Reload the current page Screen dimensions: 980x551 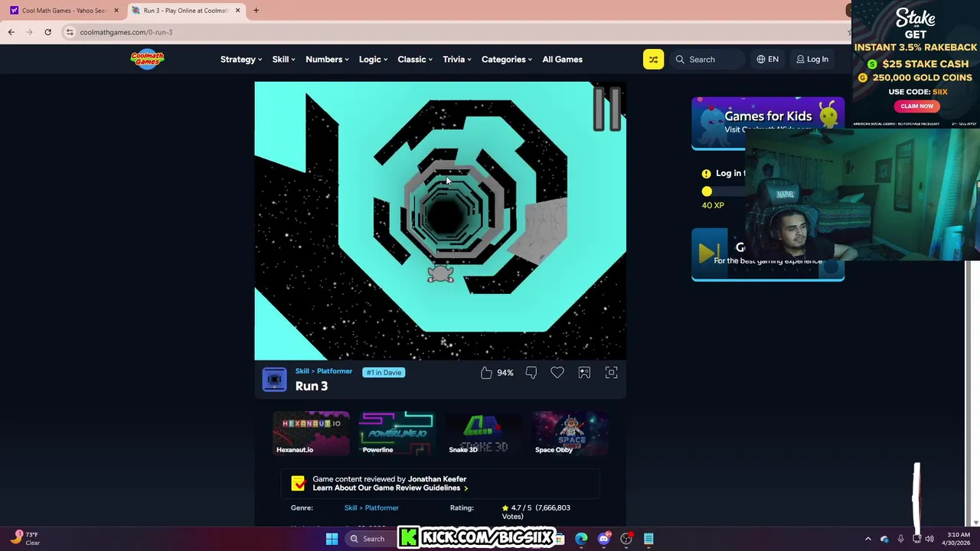click(47, 32)
